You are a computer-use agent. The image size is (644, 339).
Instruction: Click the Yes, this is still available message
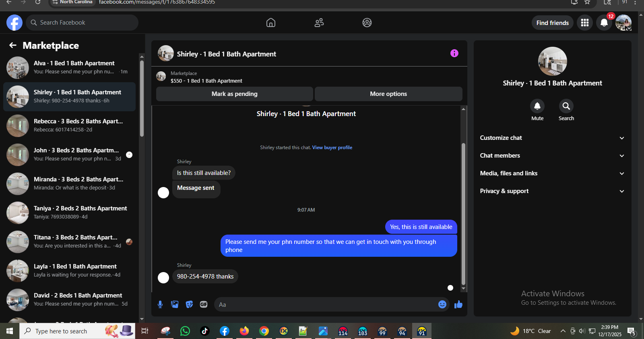pos(421,227)
